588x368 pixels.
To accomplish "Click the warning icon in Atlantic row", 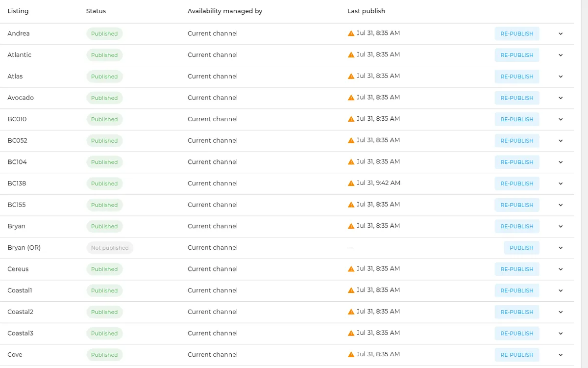I will (351, 55).
